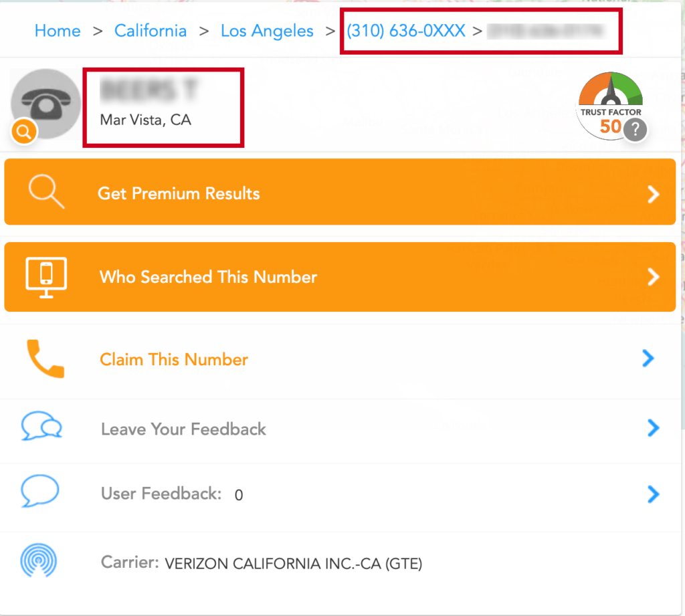Expand Get Premium Results with white chevron
Image resolution: width=685 pixels, height=616 pixels.
click(x=653, y=195)
